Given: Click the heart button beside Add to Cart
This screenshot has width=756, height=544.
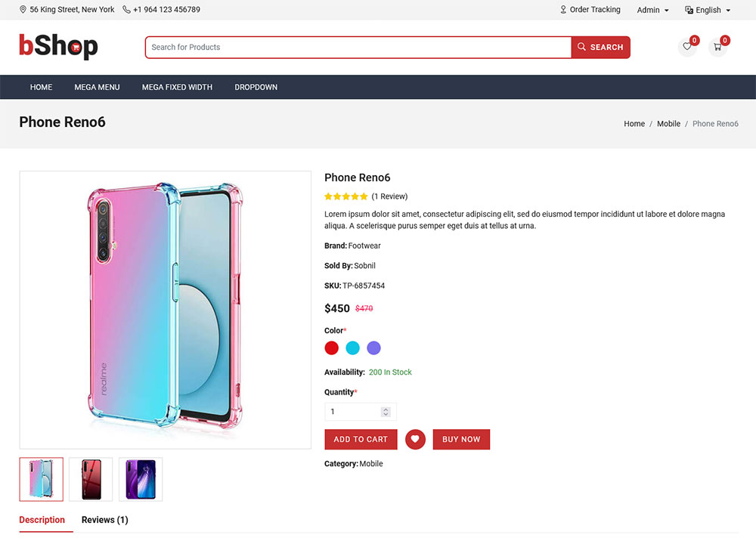Looking at the screenshot, I should pos(415,440).
